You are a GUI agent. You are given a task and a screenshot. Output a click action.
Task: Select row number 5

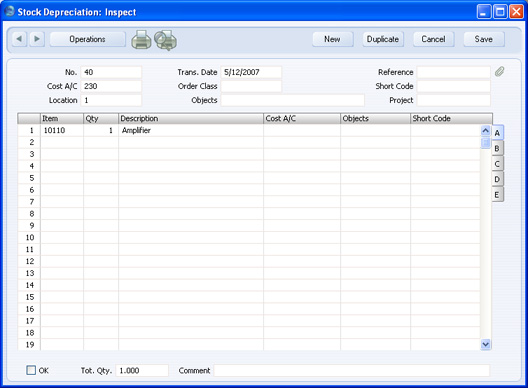coord(29,178)
